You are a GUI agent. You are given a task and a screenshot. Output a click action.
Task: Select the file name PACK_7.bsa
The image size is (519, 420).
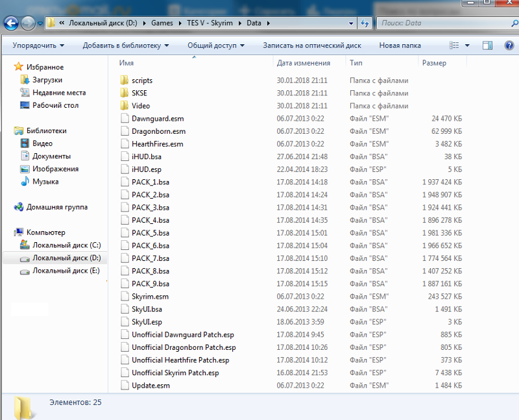[151, 258]
